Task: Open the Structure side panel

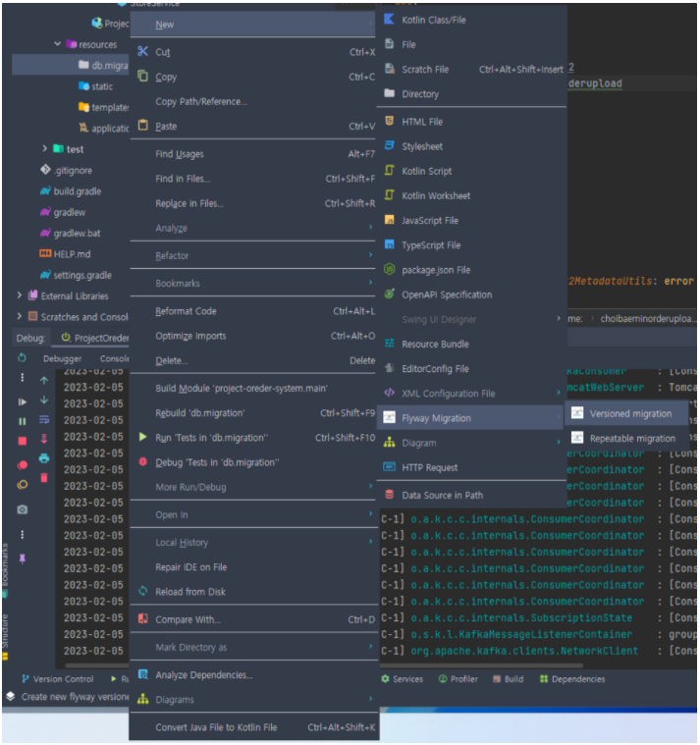Action: point(5,637)
